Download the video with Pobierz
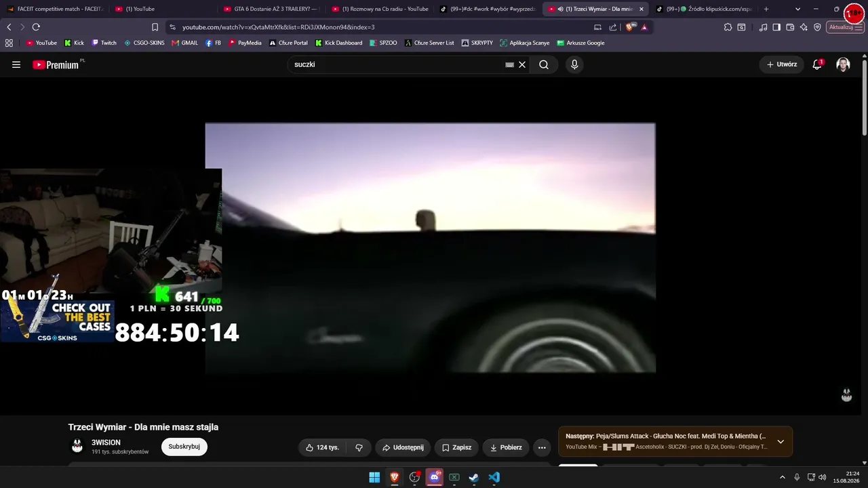This screenshot has height=488, width=868. click(x=506, y=447)
